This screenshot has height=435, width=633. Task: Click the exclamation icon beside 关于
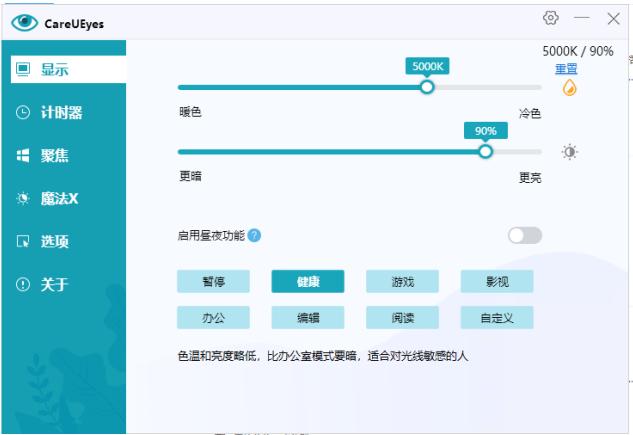pyautogui.click(x=23, y=284)
